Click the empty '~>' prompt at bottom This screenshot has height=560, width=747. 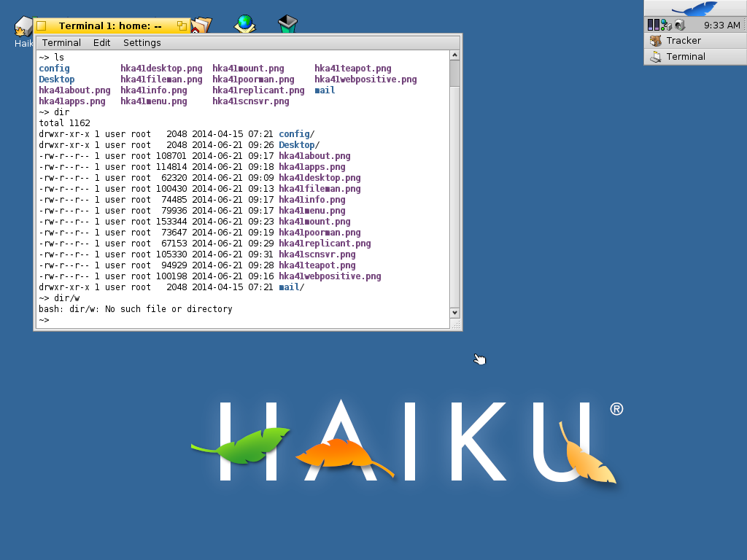coord(44,321)
